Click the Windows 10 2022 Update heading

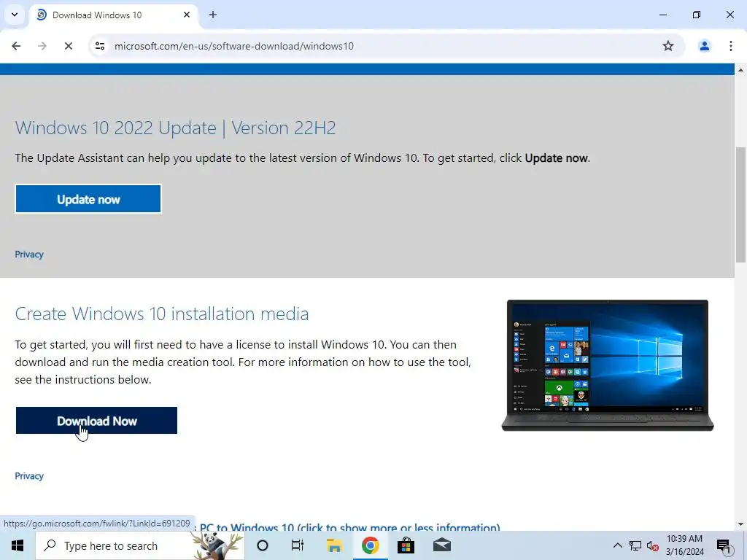click(x=175, y=128)
